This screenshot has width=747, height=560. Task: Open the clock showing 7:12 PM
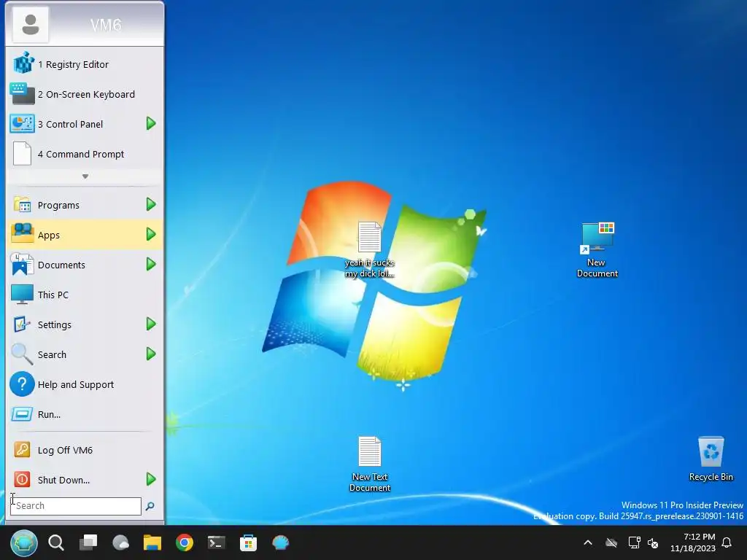[x=693, y=542]
